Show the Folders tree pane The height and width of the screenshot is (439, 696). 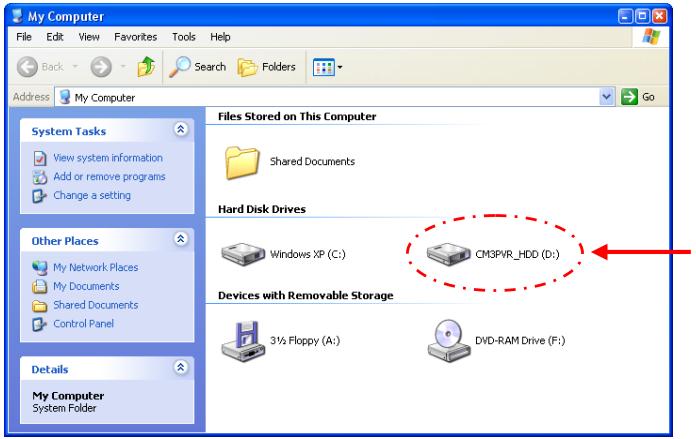(x=266, y=67)
